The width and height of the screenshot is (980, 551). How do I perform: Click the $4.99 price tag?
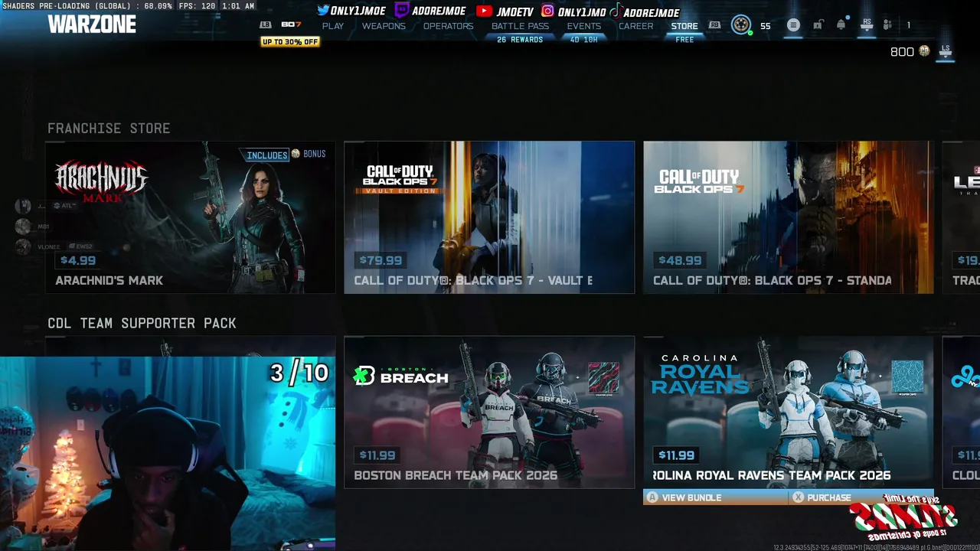point(78,260)
